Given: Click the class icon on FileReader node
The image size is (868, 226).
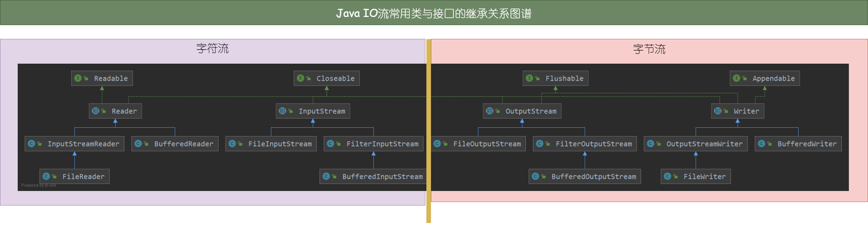Looking at the screenshot, I should pos(46,176).
